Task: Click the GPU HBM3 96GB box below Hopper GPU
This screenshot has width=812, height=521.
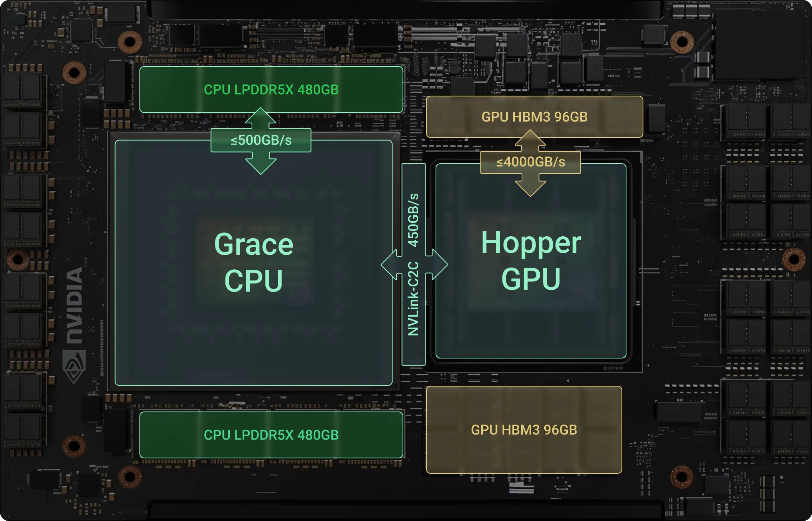Action: coord(524,430)
